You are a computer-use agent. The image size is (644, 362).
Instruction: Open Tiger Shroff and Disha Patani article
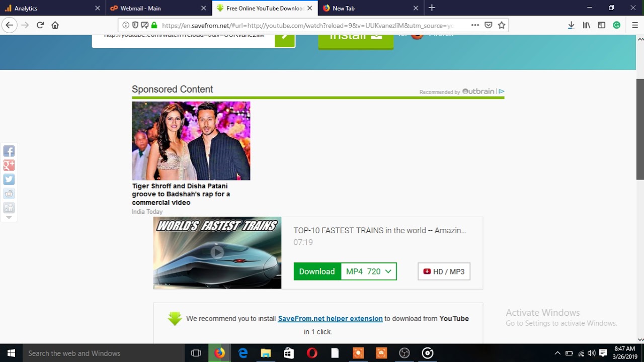(181, 194)
